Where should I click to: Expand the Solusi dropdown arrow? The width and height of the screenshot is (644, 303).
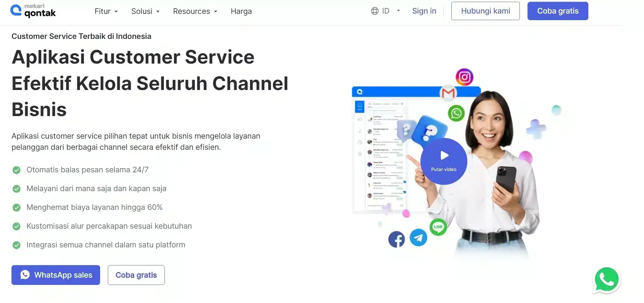(158, 11)
